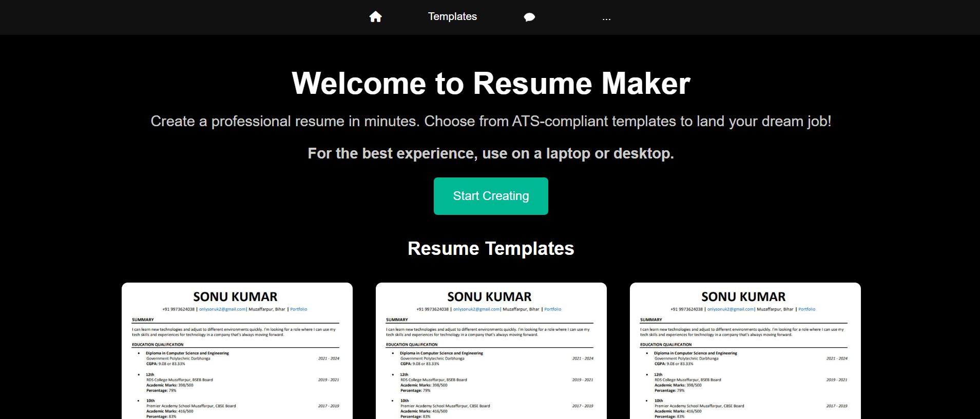
Task: Click Education Qualification heading in middle resume
Action: [412, 345]
